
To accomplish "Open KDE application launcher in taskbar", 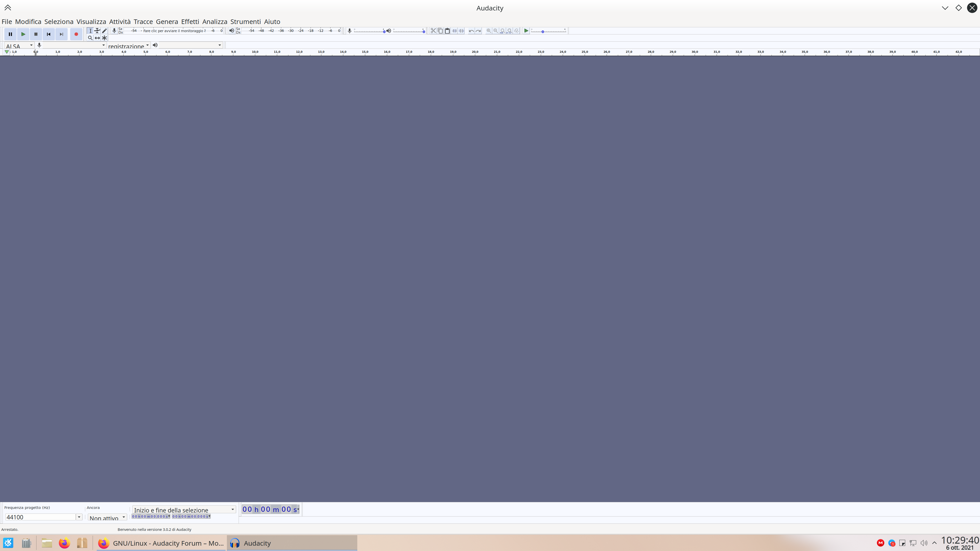I will click(x=8, y=543).
